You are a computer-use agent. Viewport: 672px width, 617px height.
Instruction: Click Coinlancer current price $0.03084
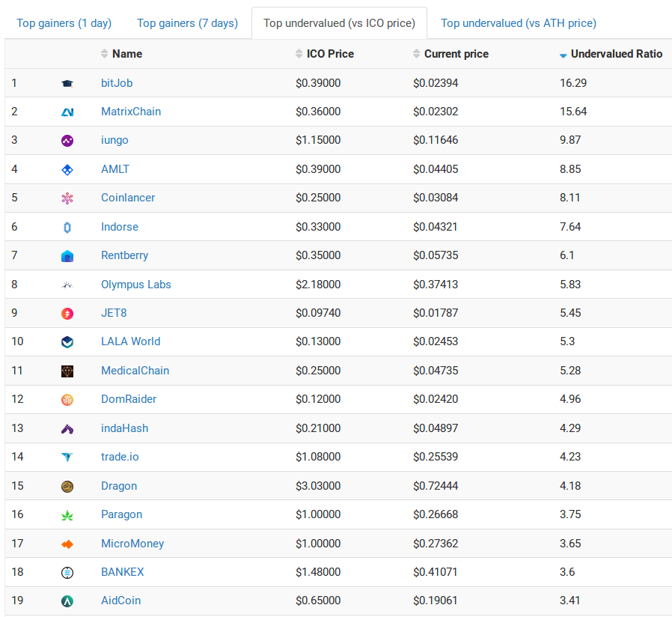[436, 198]
